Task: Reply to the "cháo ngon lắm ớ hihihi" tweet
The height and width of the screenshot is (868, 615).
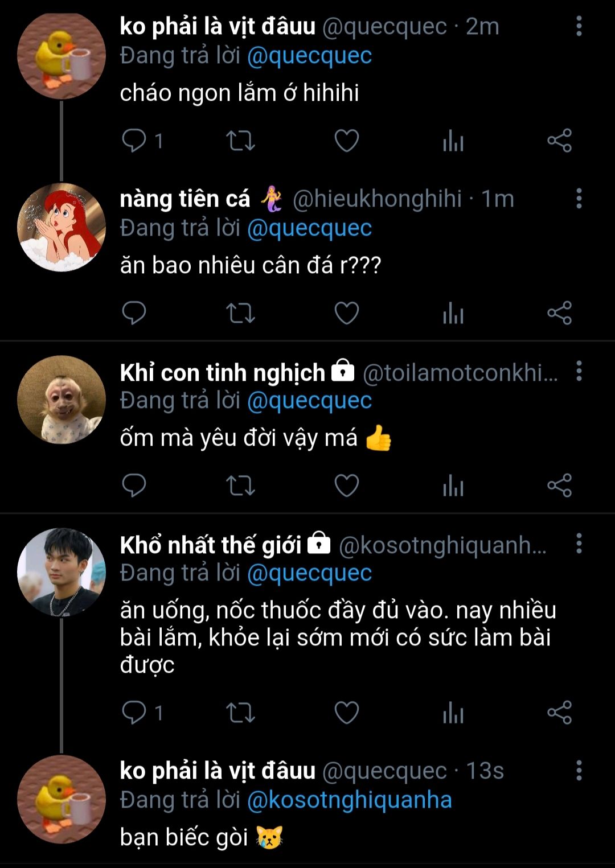Action: click(134, 141)
